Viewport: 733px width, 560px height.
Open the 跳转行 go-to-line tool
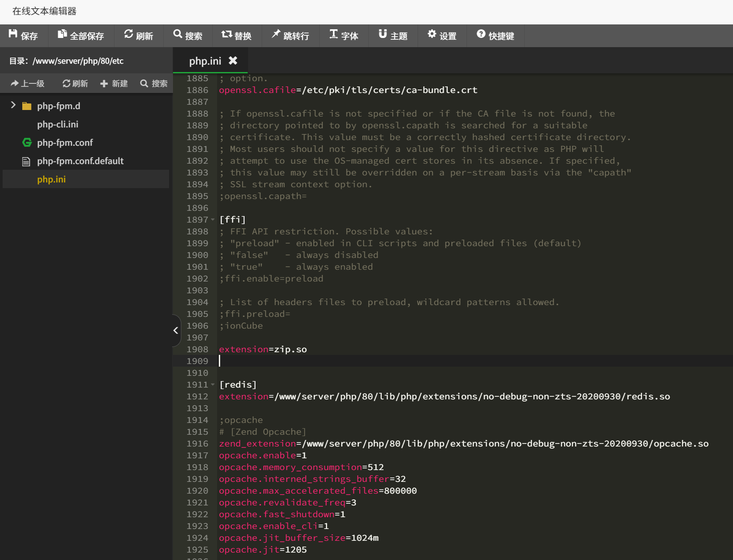coord(290,36)
